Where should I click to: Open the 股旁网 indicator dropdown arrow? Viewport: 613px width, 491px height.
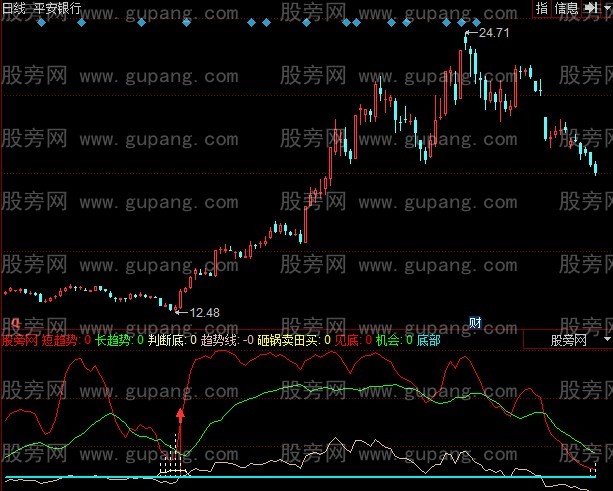coord(604,340)
